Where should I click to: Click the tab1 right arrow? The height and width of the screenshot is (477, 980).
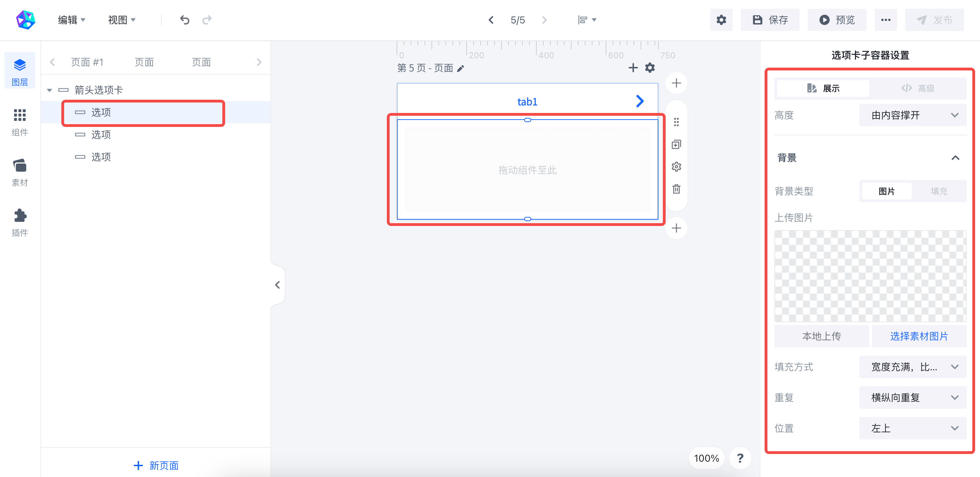tap(640, 101)
